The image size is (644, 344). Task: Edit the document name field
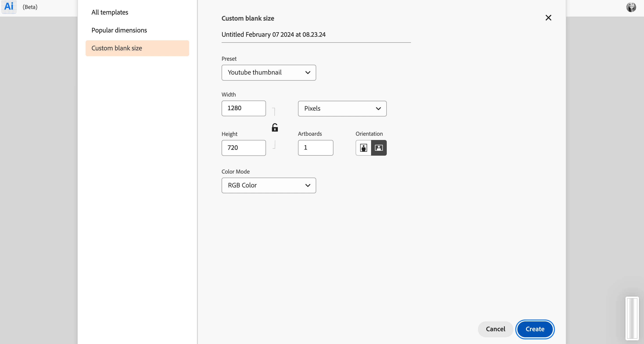pos(316,35)
